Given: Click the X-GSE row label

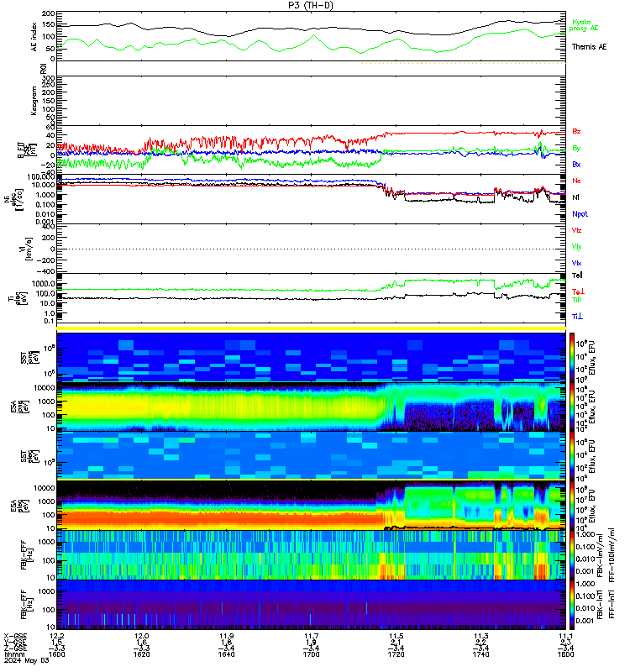Looking at the screenshot, I should tap(15, 636).
